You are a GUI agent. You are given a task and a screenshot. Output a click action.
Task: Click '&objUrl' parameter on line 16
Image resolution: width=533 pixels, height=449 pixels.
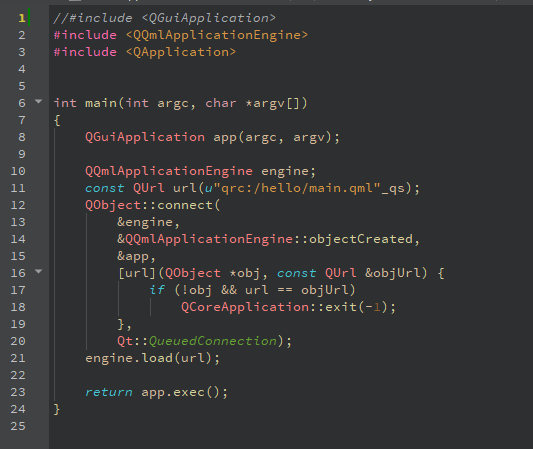coord(393,273)
